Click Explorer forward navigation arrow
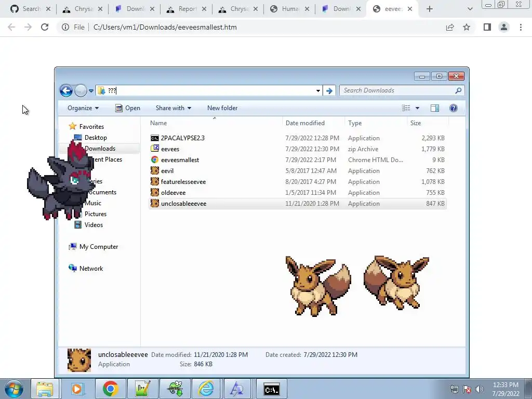 [x=81, y=90]
